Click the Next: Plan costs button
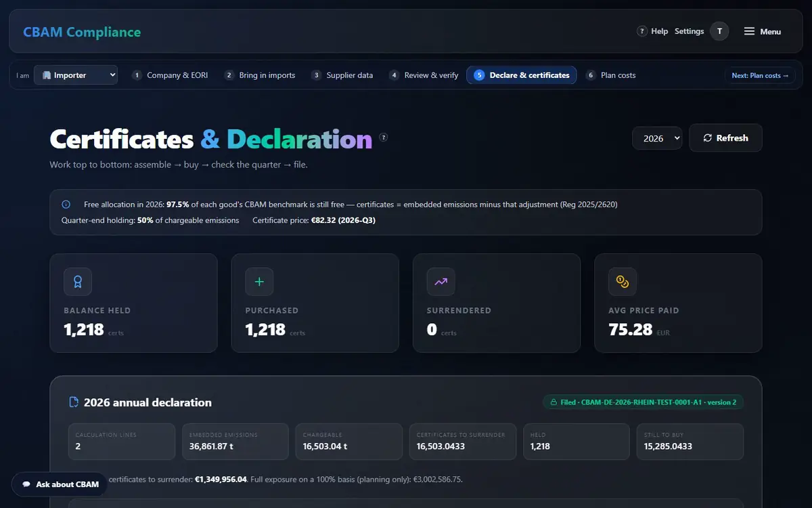This screenshot has width=812, height=508. click(x=760, y=75)
